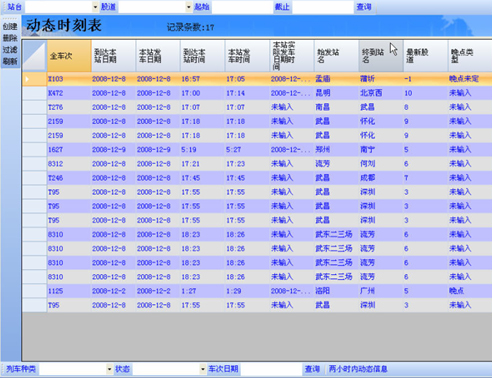The width and height of the screenshot is (492, 378).
Task: Click the grid's select-all corner cell
Action: click(35, 56)
